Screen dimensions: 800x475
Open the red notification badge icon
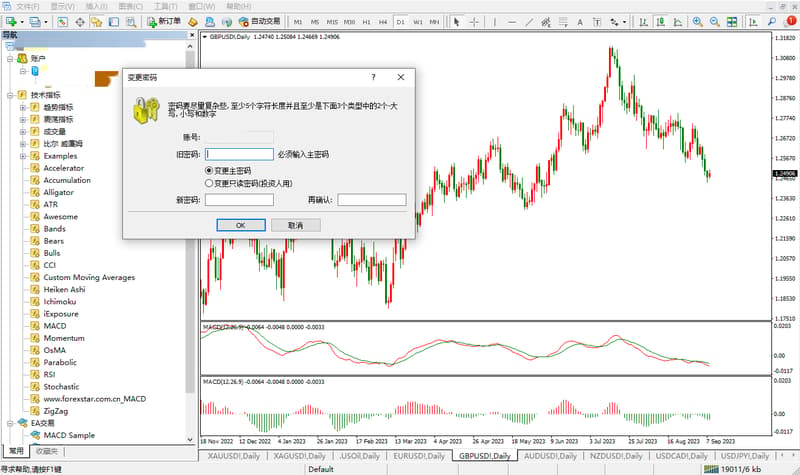click(791, 21)
